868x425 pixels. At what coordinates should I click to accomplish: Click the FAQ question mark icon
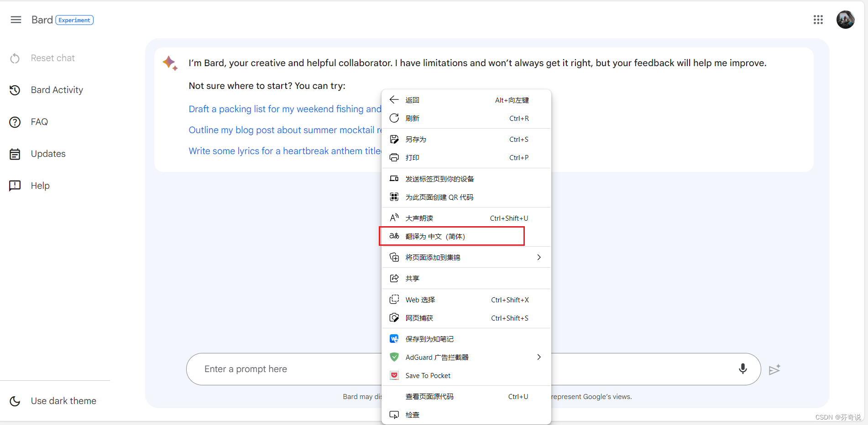(15, 122)
